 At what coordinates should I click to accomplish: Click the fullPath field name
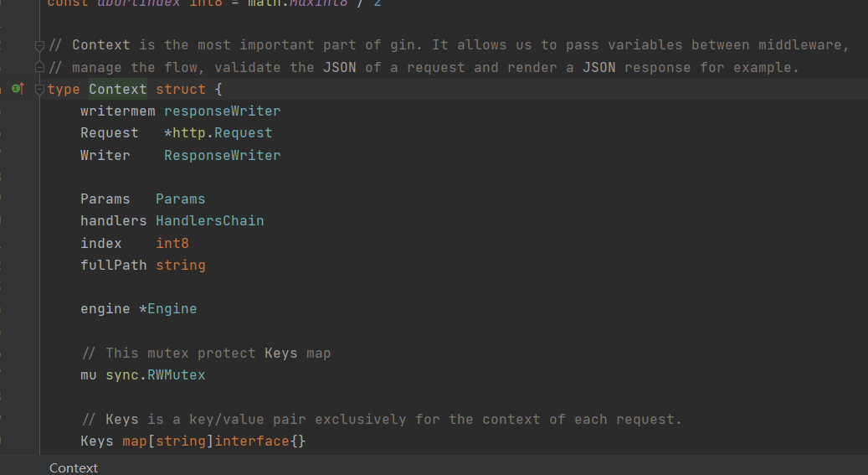114,265
